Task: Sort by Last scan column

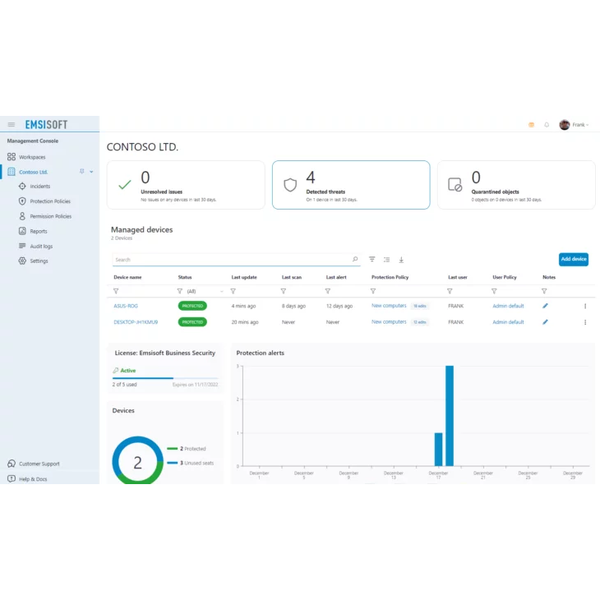Action: pyautogui.click(x=292, y=277)
